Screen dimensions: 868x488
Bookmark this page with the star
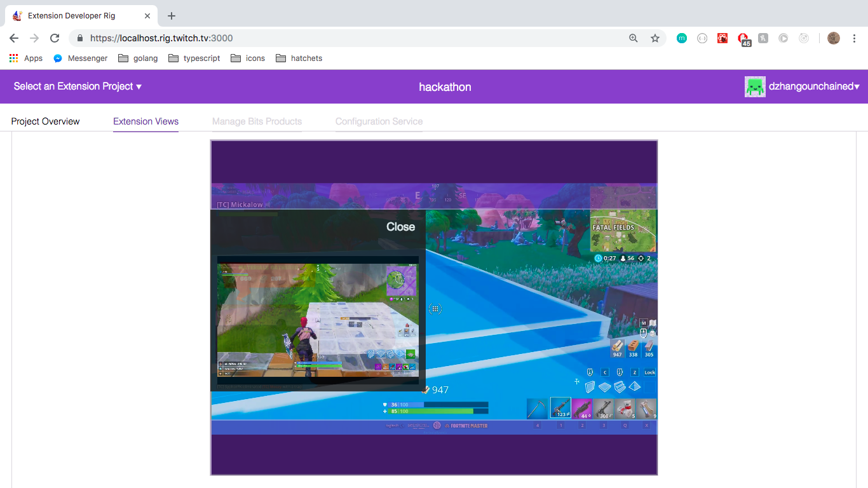[655, 38]
